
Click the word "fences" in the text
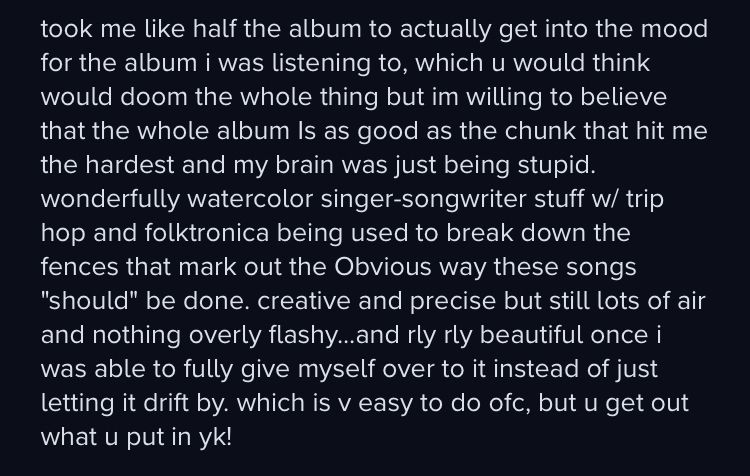tap(79, 266)
